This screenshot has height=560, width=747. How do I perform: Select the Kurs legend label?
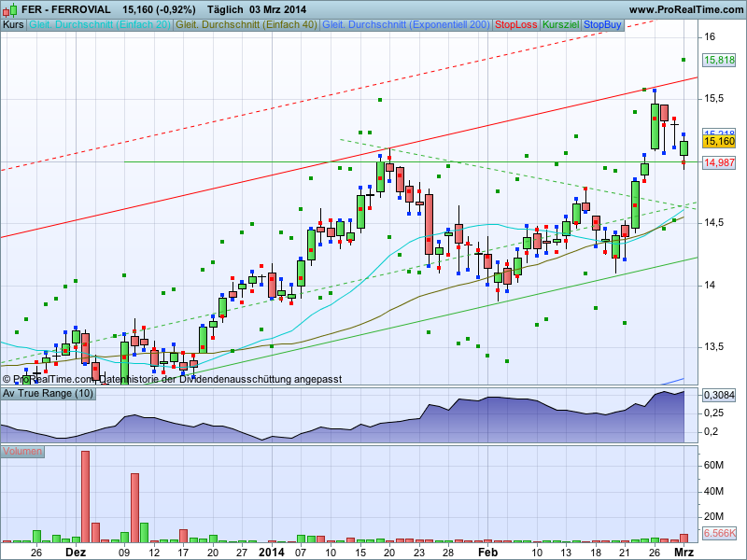[x=14, y=23]
